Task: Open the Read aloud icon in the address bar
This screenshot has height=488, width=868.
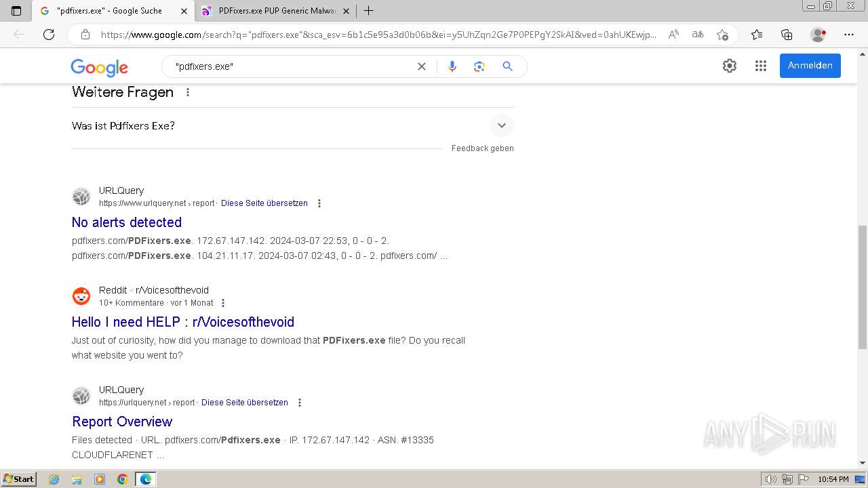Action: tap(673, 35)
